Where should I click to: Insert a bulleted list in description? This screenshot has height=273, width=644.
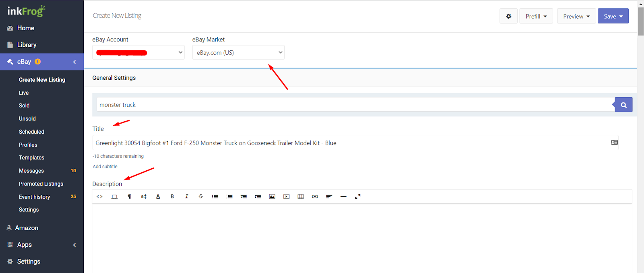point(215,196)
